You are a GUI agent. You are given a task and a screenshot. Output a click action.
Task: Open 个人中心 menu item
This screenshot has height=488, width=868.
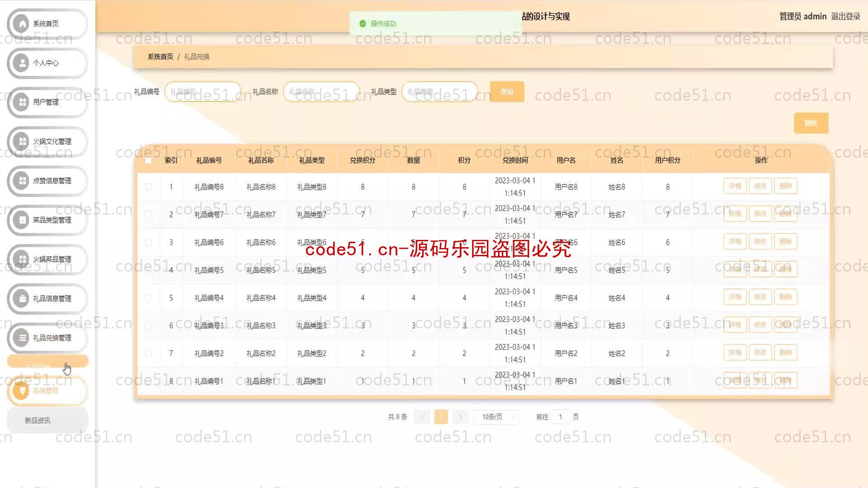coord(47,63)
